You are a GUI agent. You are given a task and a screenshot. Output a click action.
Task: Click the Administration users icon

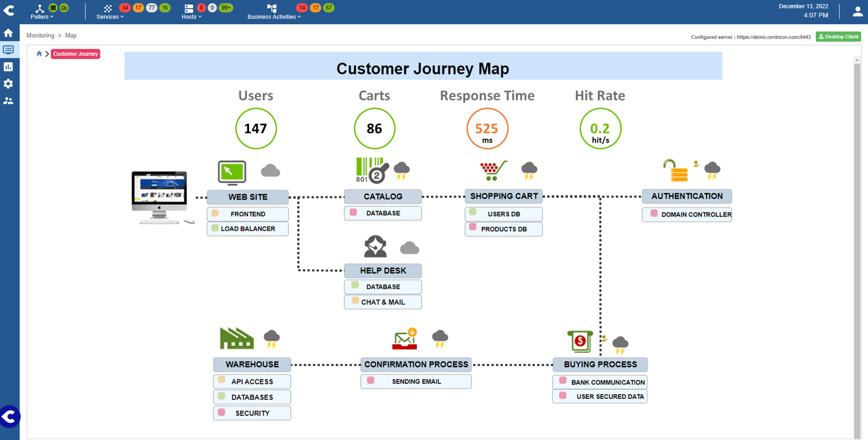point(9,100)
